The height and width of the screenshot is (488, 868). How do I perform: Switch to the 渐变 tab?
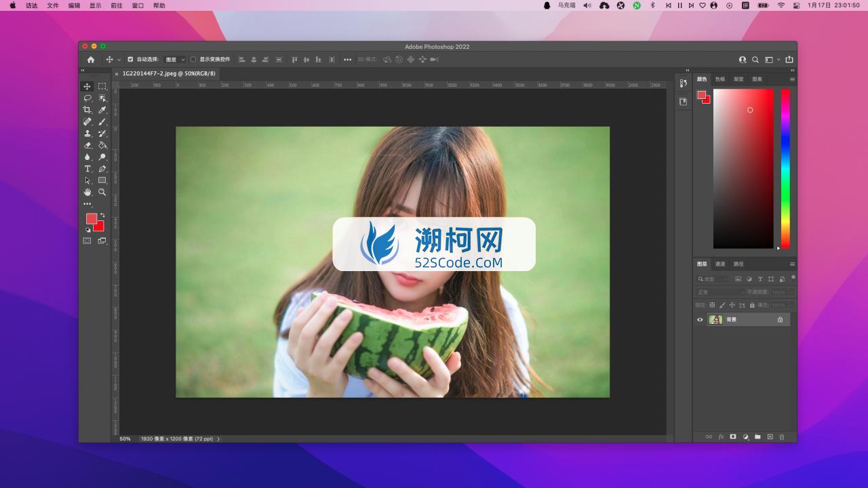coord(738,79)
